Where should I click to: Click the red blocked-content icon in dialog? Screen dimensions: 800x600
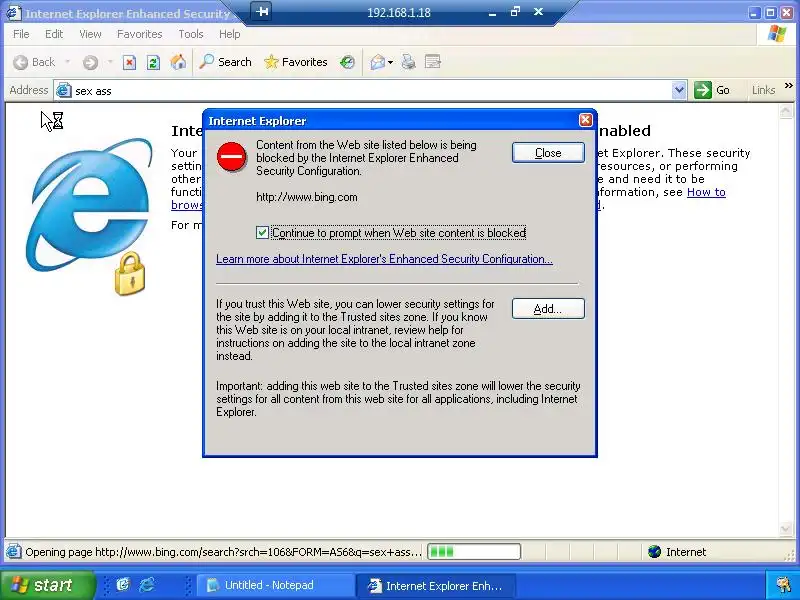click(232, 157)
